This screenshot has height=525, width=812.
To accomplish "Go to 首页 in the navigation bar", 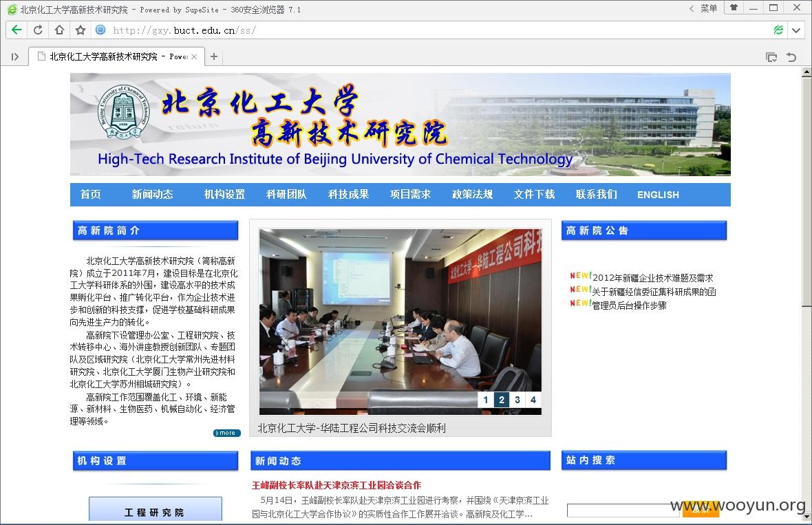I will coord(91,194).
